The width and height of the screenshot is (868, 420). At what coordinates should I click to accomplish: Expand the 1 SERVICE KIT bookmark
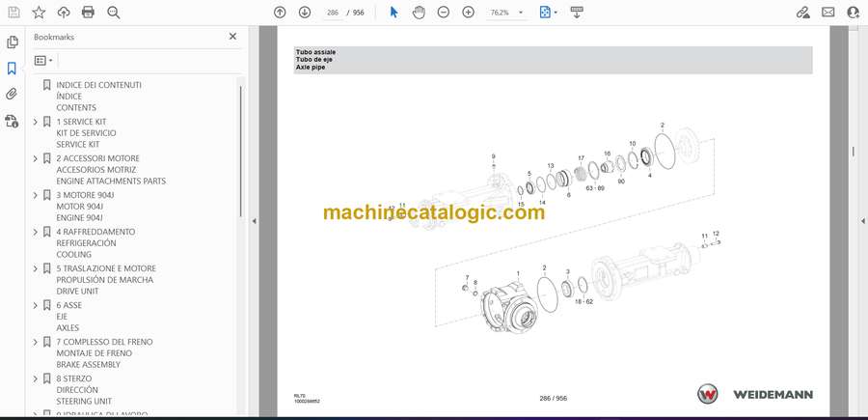(x=36, y=122)
